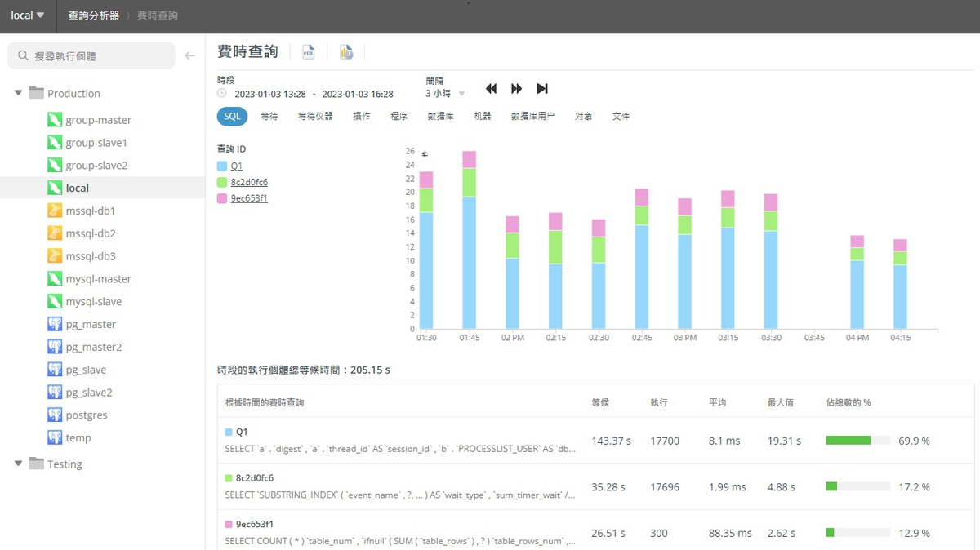
Task: Click the chart report icon beside PDF
Action: 346,52
